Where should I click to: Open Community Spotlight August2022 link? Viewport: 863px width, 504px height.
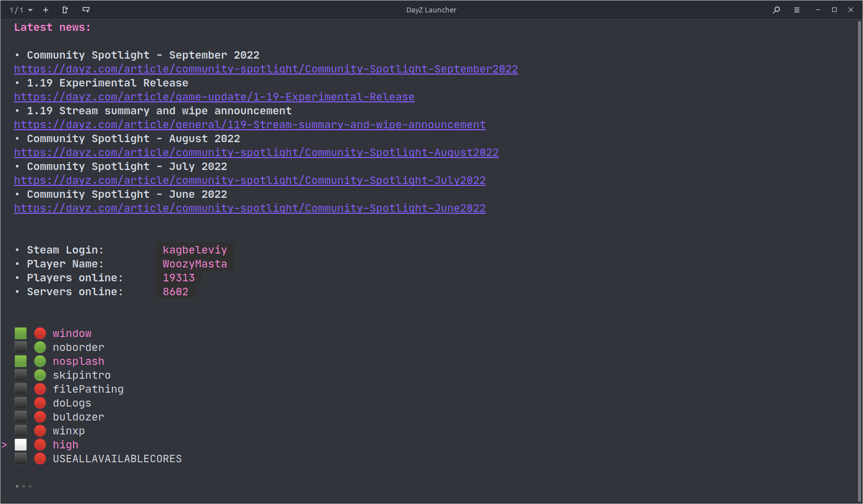click(256, 153)
